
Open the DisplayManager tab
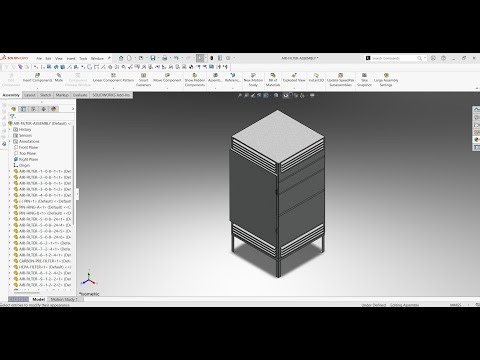54,109
